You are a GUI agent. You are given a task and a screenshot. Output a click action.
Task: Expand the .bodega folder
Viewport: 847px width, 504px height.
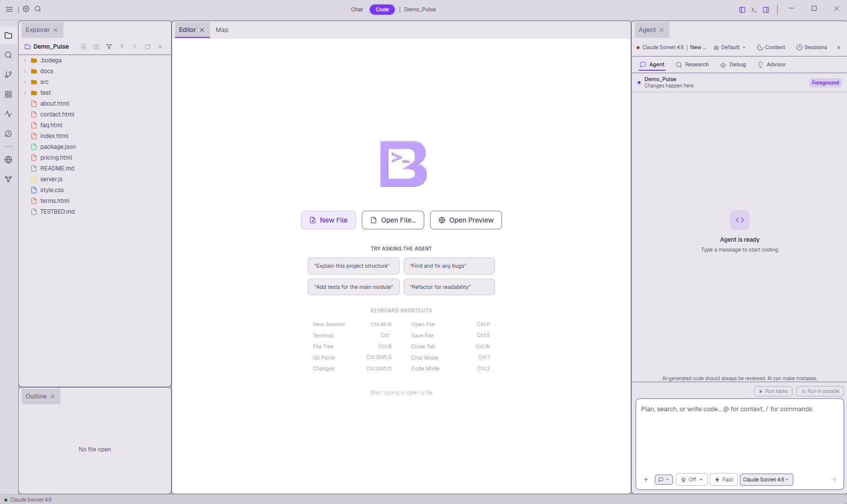pyautogui.click(x=25, y=60)
